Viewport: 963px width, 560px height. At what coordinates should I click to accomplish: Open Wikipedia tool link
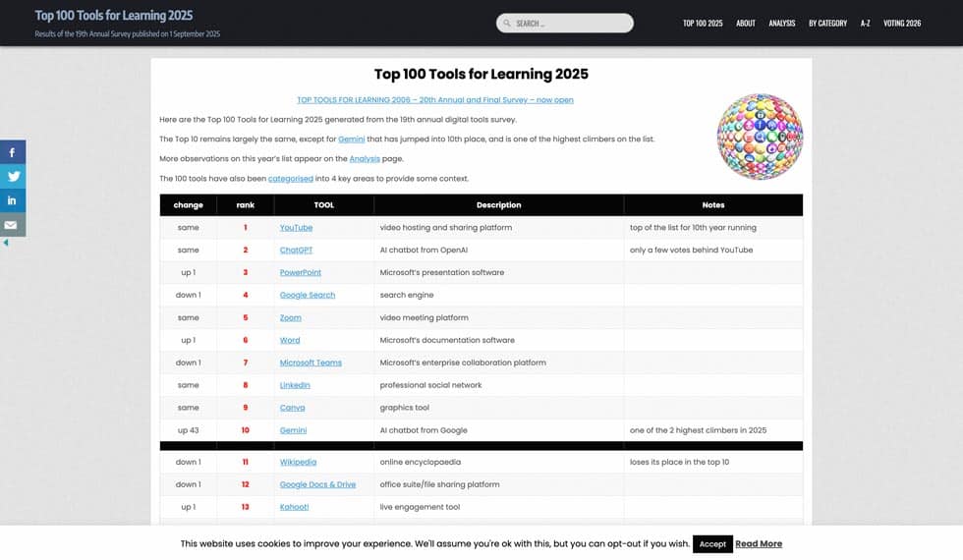click(298, 463)
